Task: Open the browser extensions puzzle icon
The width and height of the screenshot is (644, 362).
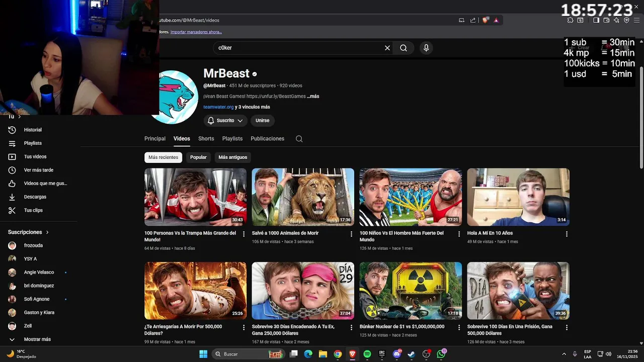Action: pos(570,20)
